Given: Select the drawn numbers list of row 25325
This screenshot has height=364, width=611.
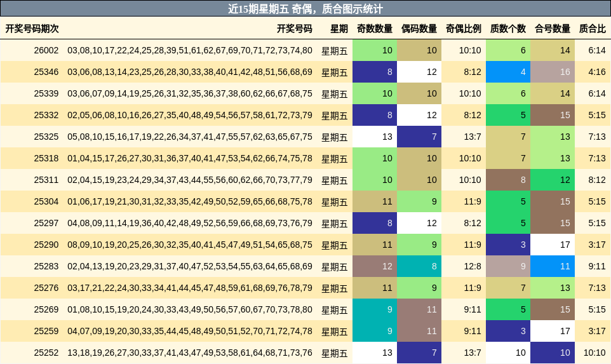Looking at the screenshot, I should tap(190, 137).
